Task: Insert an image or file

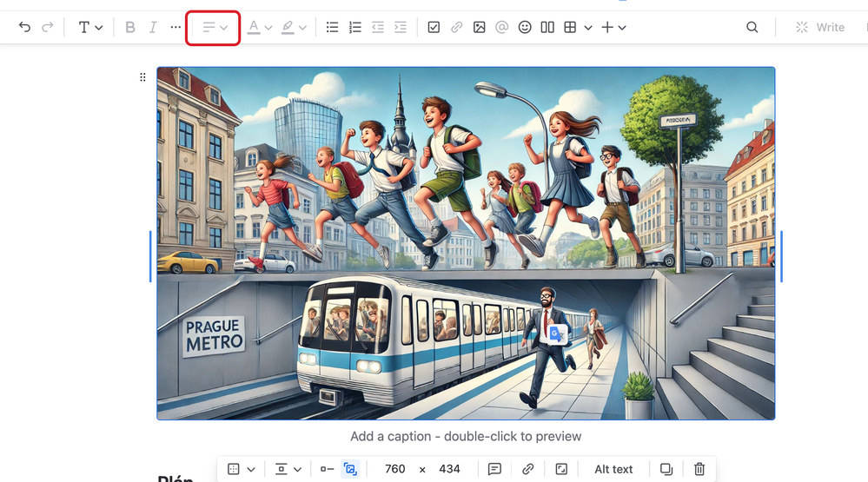Action: [480, 27]
